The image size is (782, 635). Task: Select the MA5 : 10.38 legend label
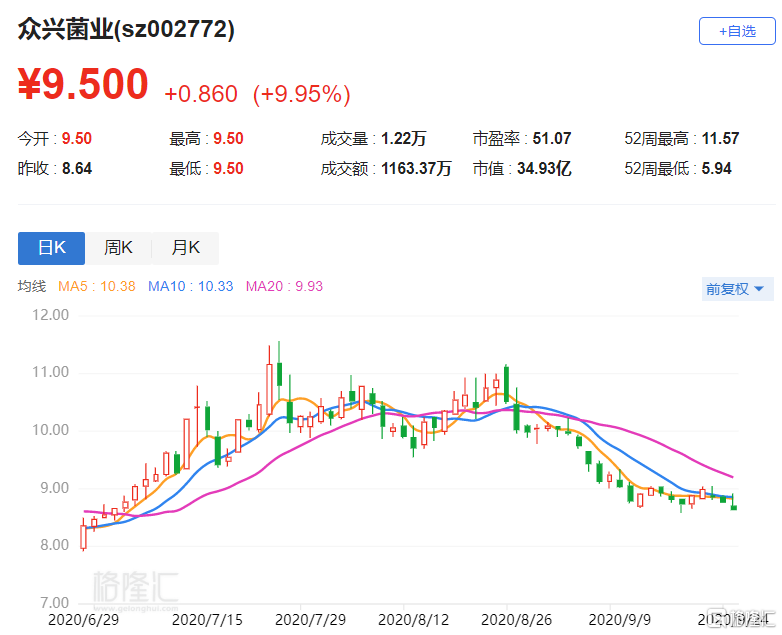pos(97,286)
